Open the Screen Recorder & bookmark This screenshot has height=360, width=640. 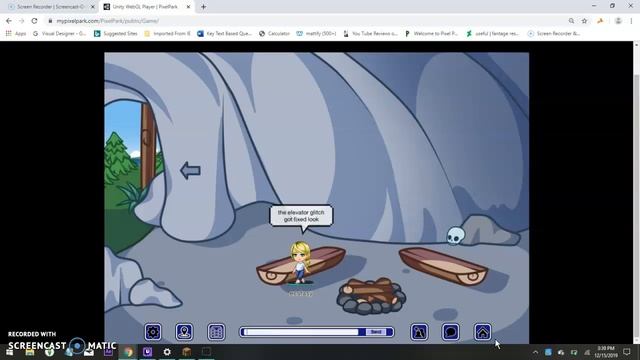(554, 34)
